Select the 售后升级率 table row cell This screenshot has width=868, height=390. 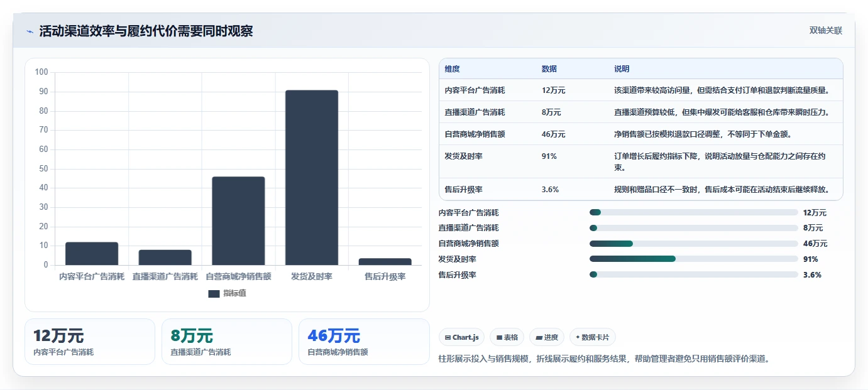click(x=463, y=189)
